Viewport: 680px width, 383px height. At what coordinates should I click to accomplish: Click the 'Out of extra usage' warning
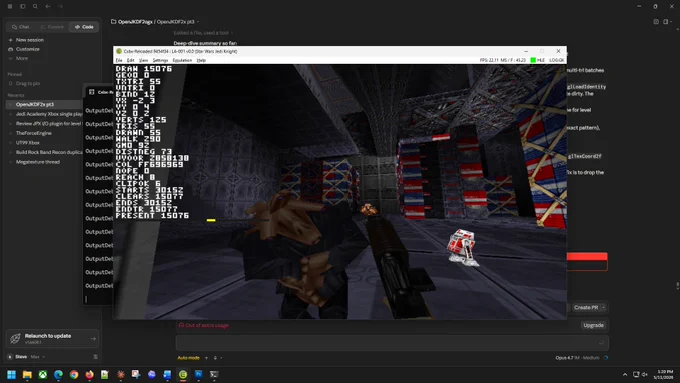coord(203,325)
